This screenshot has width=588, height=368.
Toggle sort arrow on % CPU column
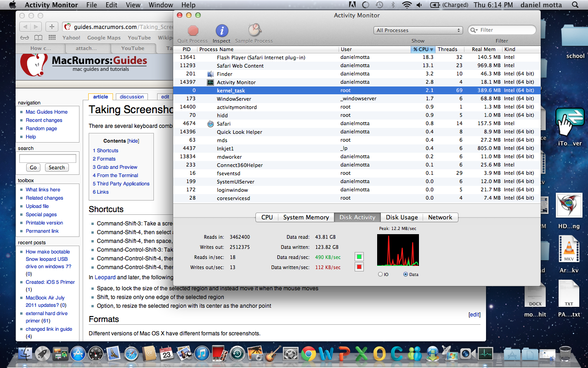point(431,49)
